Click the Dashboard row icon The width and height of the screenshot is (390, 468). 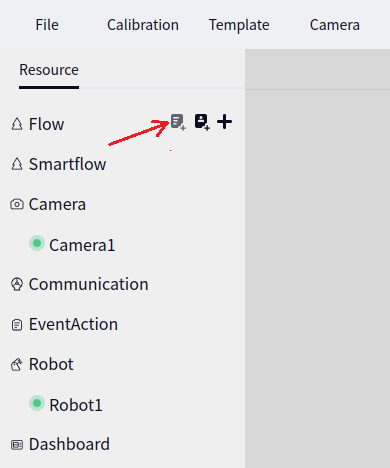tap(17, 445)
